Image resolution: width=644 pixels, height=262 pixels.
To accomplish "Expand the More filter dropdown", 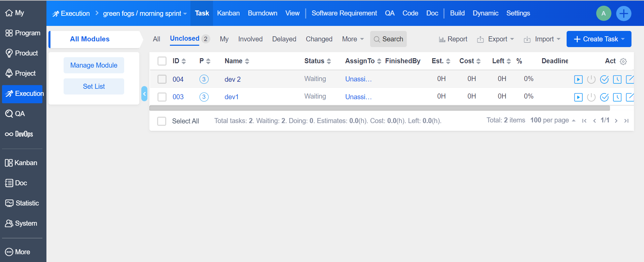I will (x=353, y=39).
